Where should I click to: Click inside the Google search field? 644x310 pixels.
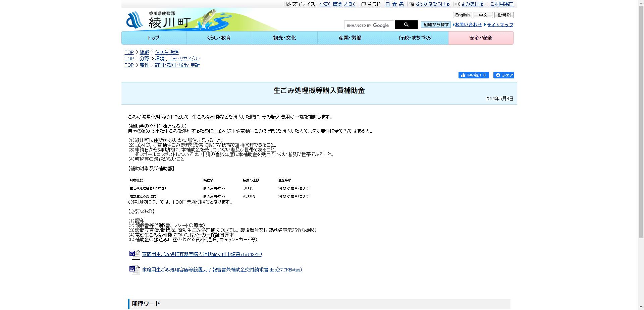(369, 25)
